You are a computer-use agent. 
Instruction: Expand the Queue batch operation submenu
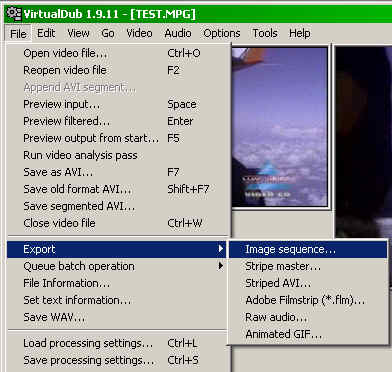point(118,266)
